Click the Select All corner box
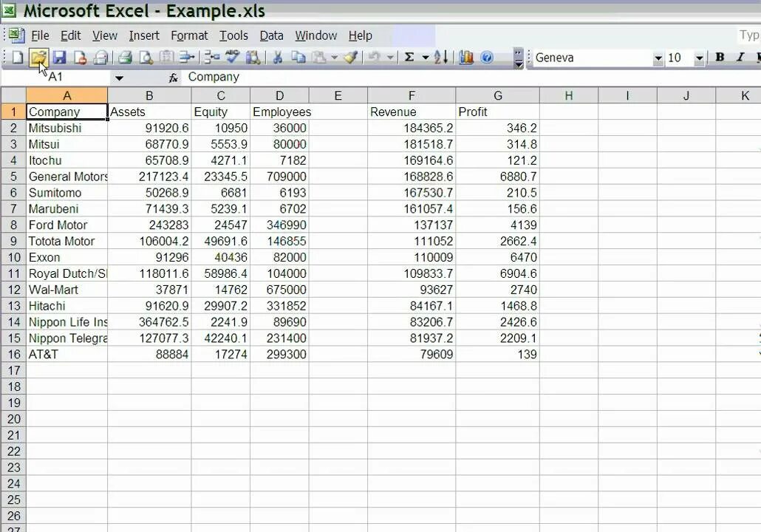The height and width of the screenshot is (532, 761). 13,95
